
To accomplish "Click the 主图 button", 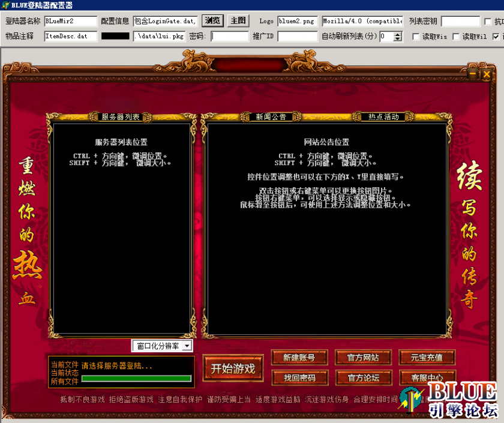I will (238, 20).
